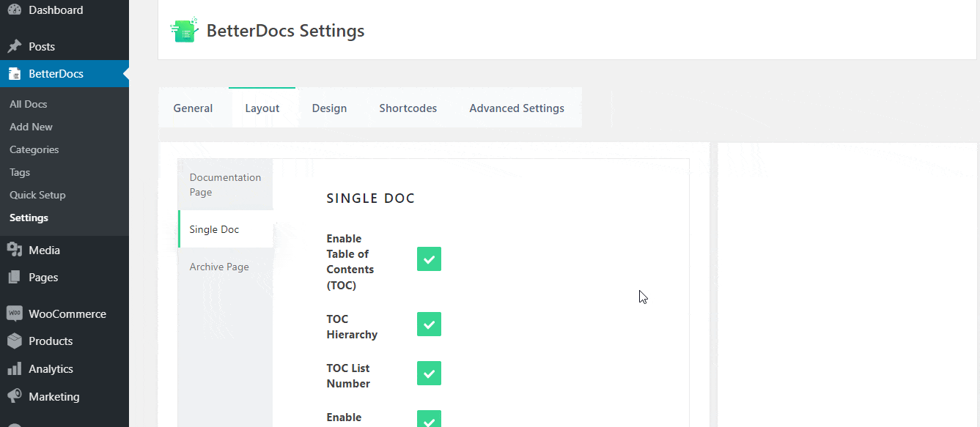The height and width of the screenshot is (427, 980).
Task: Switch to the Design tab
Action: [329, 108]
